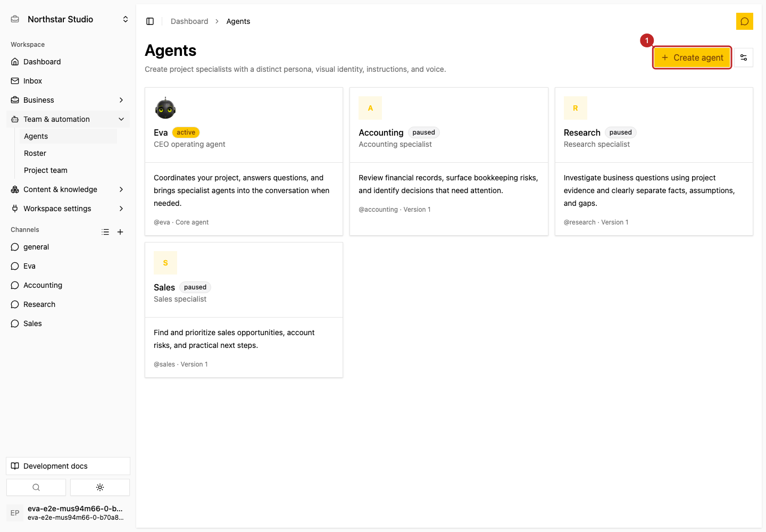Select Agents in sidebar

68,136
